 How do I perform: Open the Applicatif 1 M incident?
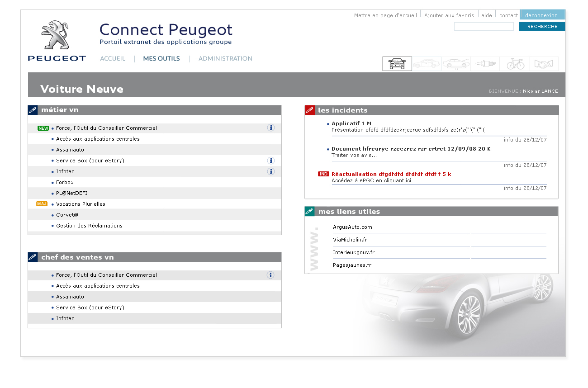[351, 123]
